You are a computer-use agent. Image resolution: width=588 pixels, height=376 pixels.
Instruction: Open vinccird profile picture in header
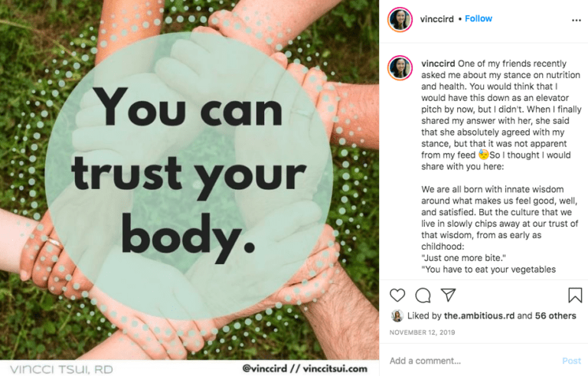400,19
